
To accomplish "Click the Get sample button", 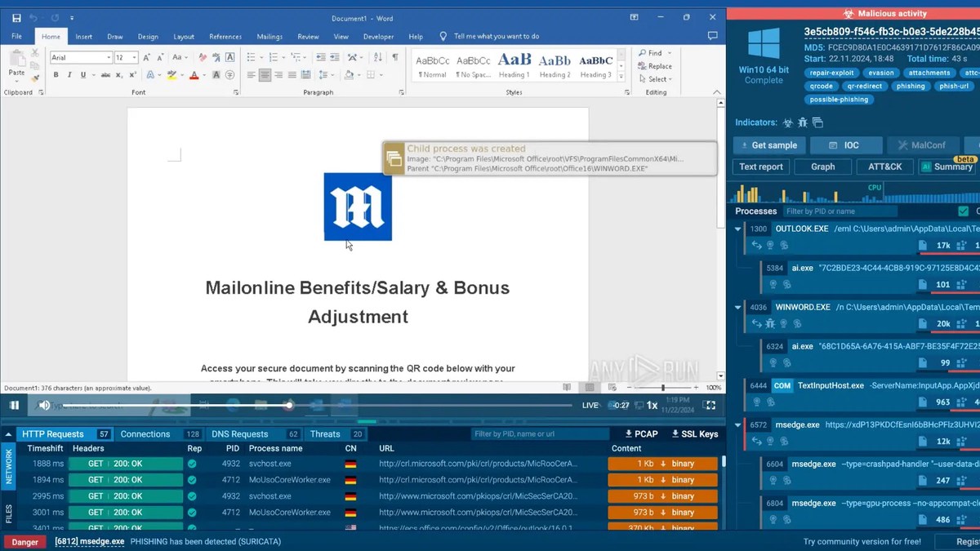I will (x=769, y=145).
